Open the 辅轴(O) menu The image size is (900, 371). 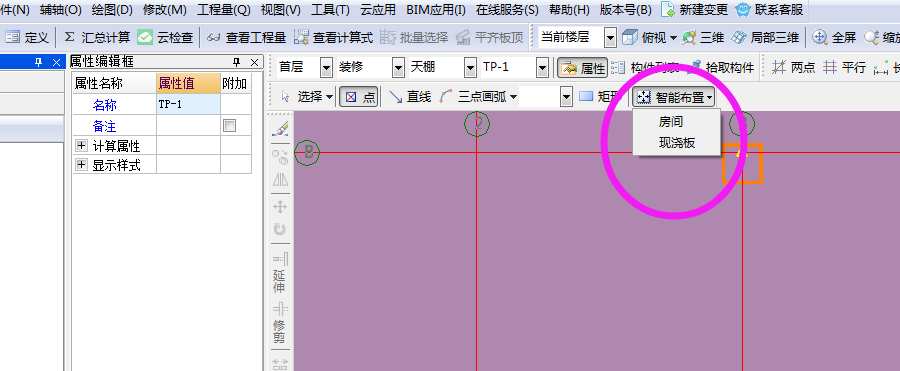point(60,9)
